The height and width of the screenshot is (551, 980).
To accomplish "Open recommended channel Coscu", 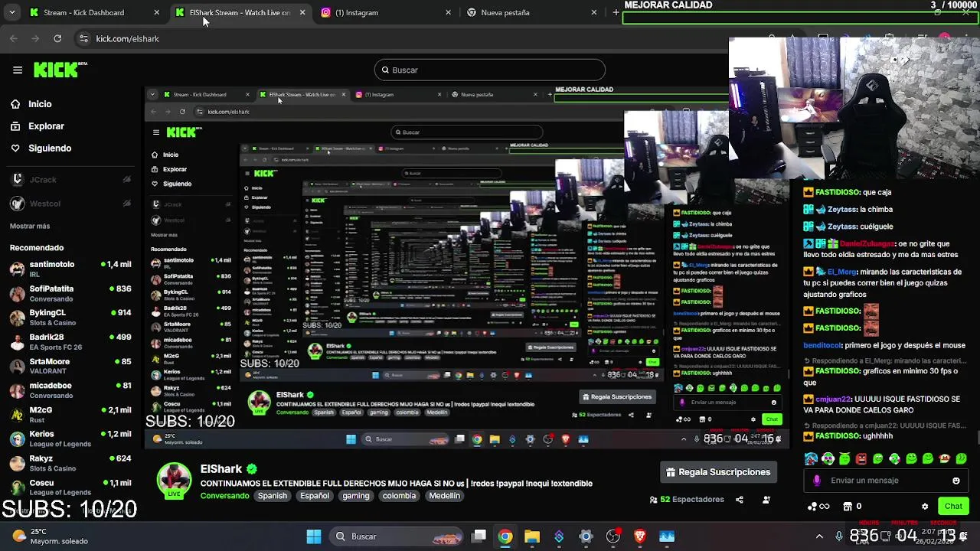I will coord(69,487).
